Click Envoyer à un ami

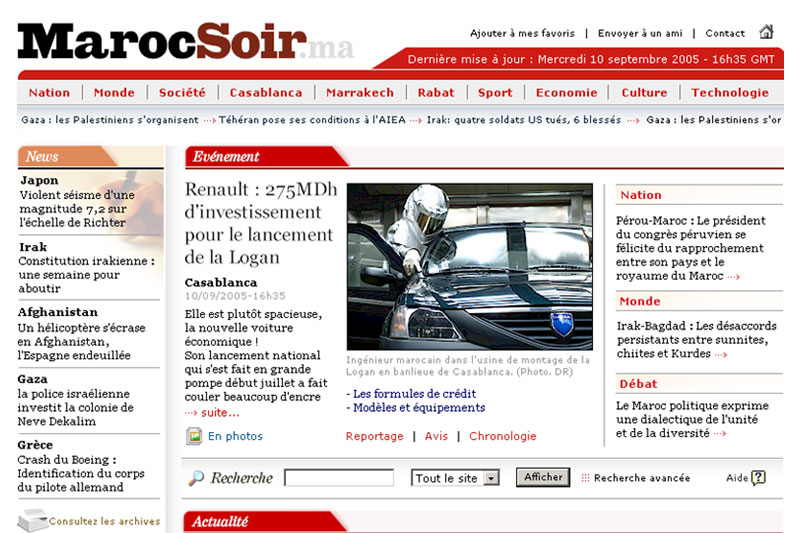pyautogui.click(x=640, y=33)
